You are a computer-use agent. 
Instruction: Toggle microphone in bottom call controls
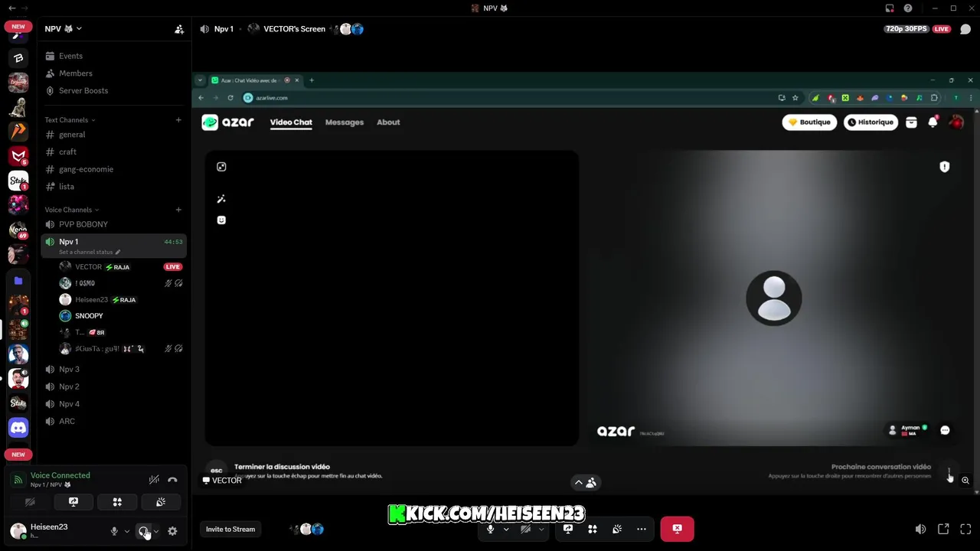tap(491, 529)
